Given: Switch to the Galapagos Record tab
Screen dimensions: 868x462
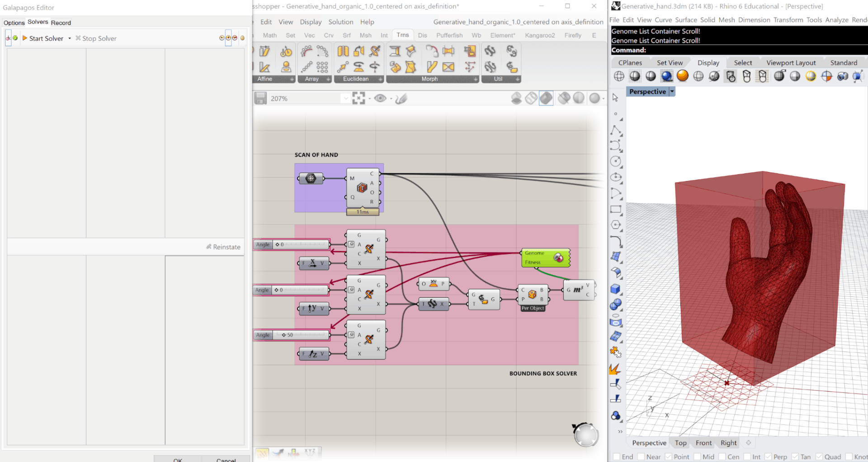Looking at the screenshot, I should point(61,23).
